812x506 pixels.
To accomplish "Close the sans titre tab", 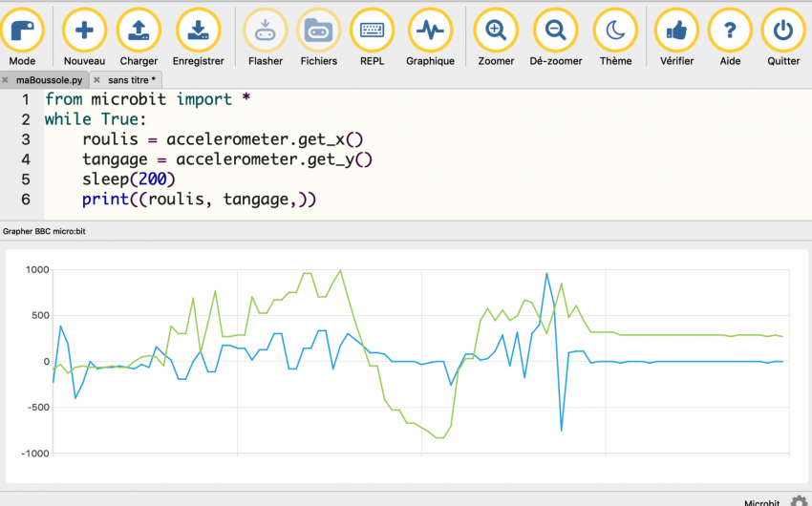I will coord(96,80).
